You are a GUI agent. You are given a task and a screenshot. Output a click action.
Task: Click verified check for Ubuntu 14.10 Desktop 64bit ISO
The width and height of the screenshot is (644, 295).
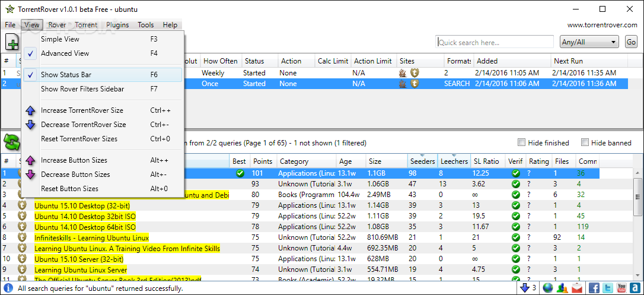coord(515,226)
